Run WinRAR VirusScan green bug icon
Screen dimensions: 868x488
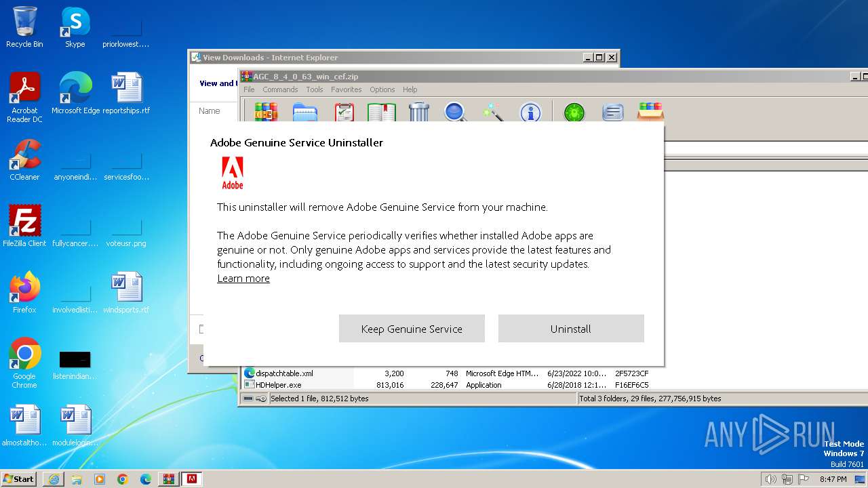click(574, 112)
